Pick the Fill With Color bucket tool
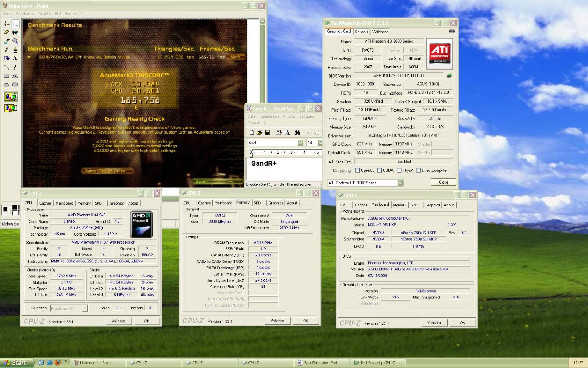Screen dimensions: 588x368 15,32
